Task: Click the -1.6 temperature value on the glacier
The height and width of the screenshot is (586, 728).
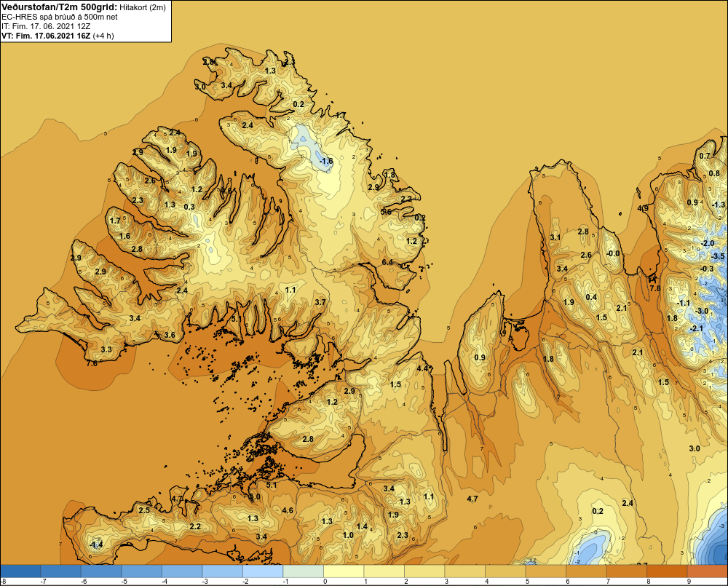Action: (326, 161)
